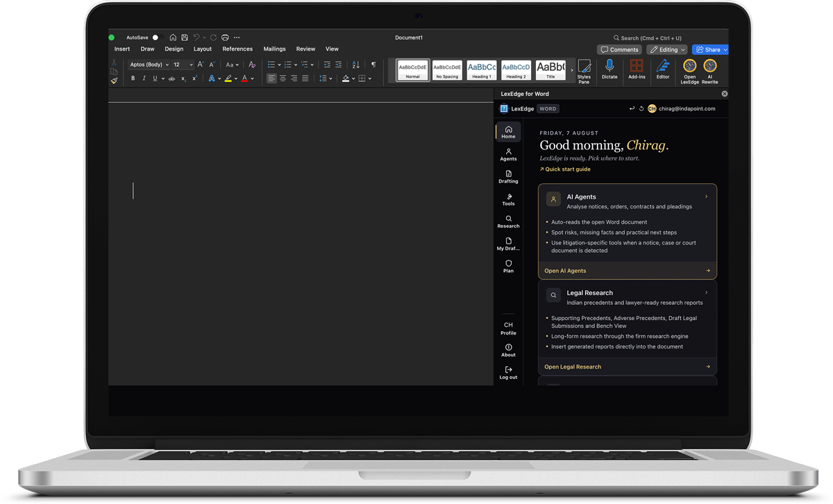The height and width of the screenshot is (504, 833).
Task: Expand the styles gallery arrow
Action: 572,70
